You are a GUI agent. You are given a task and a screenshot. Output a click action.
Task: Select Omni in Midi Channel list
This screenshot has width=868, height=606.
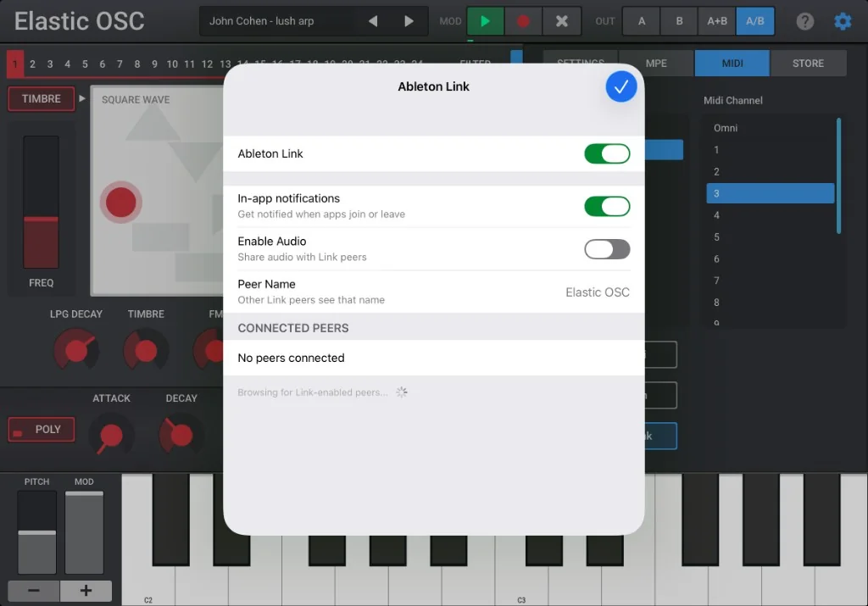[x=770, y=128]
